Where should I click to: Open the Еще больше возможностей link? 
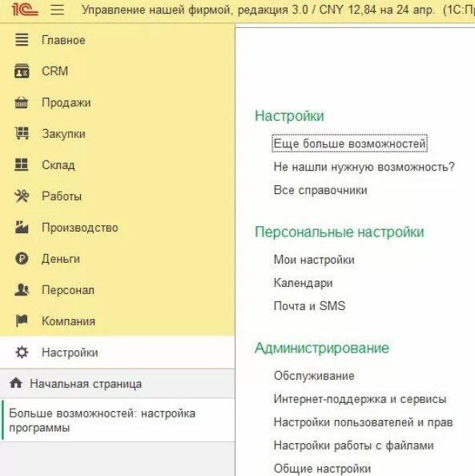click(x=349, y=143)
